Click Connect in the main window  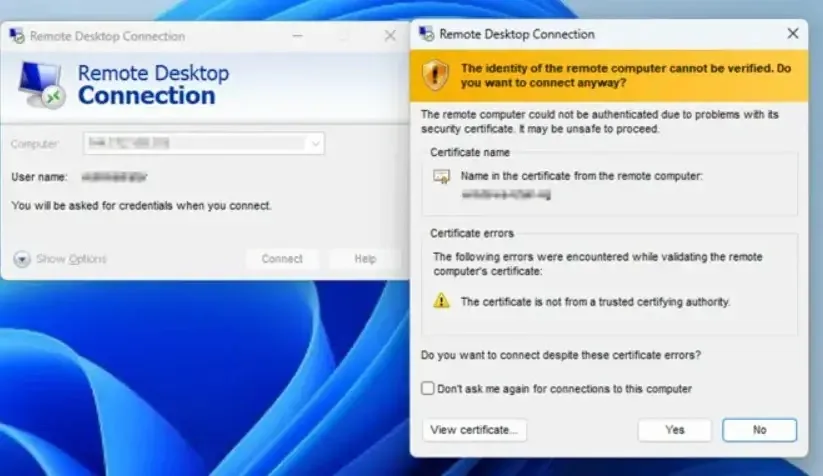click(282, 259)
